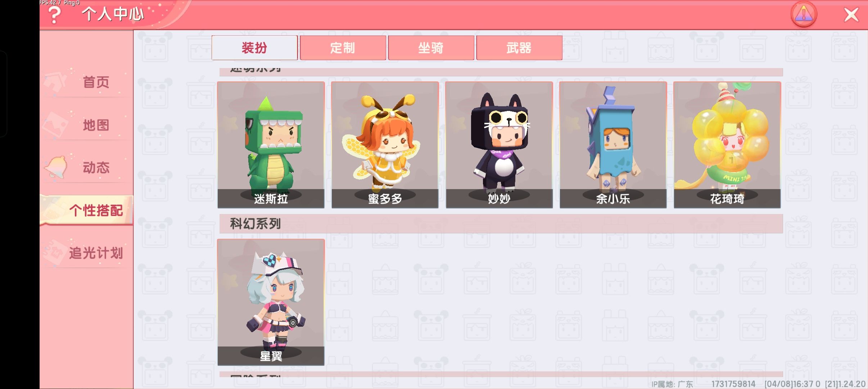
Task: Select the 余小乐 fish costume
Action: pyautogui.click(x=613, y=145)
